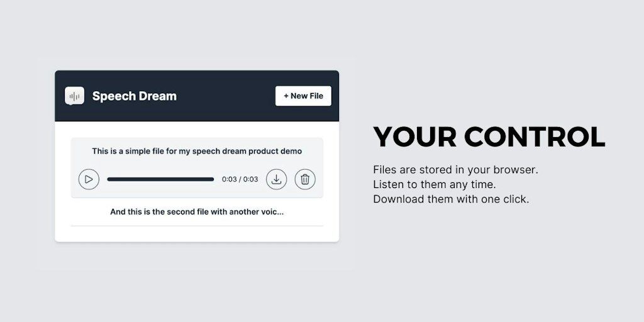Download the first audio file
This screenshot has width=644, height=322.
276,179
